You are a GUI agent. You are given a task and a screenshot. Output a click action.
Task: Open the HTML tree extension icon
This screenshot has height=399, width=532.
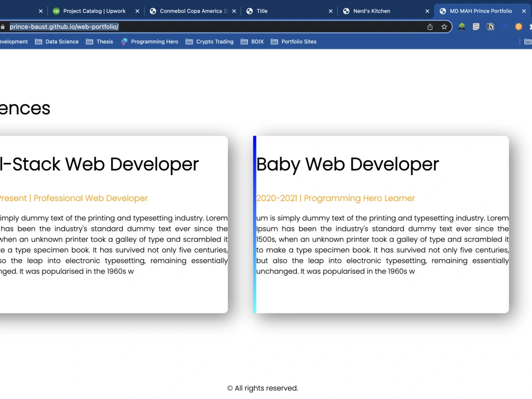[x=462, y=27]
